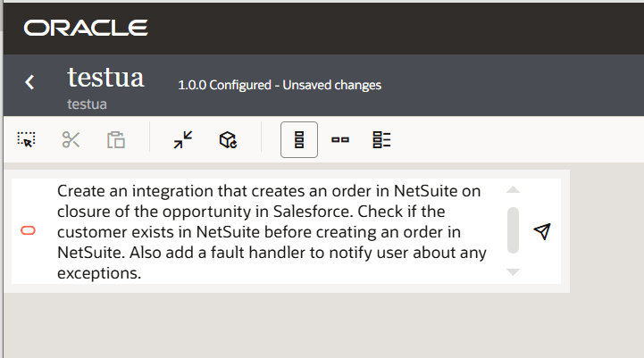Click the small testua subtitle label

87,104
